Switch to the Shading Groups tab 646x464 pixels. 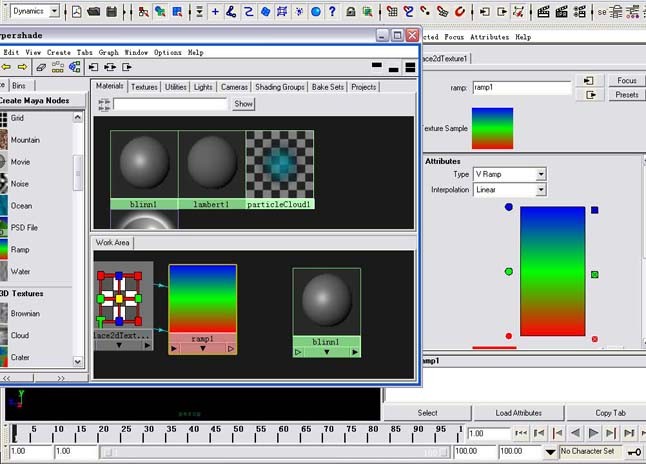280,87
